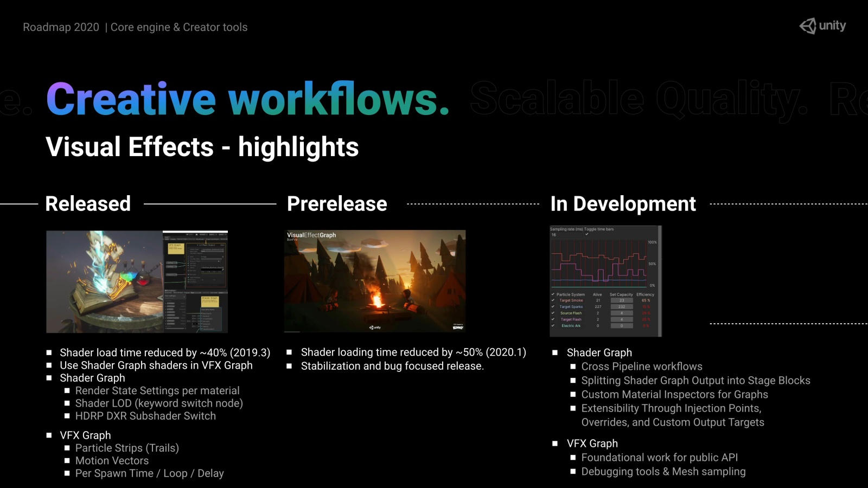Toggle the 'Toggle time bars' checkbox
Viewport: 868px width, 488px height.
(x=587, y=234)
